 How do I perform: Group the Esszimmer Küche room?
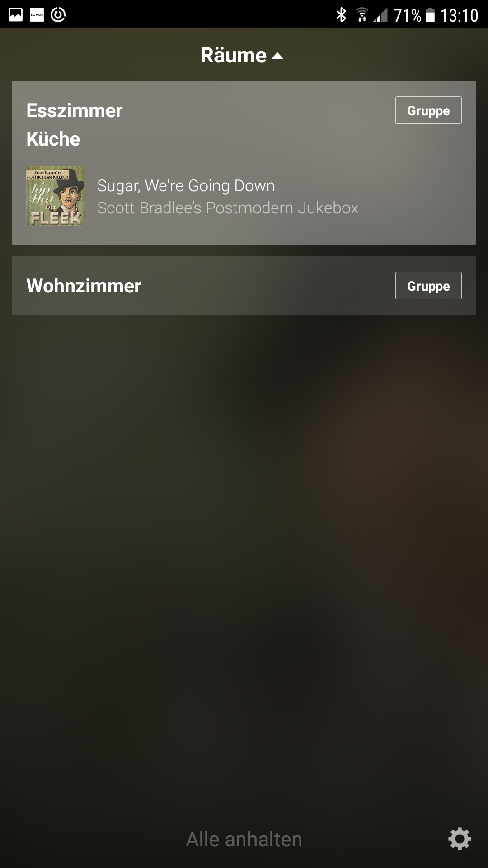coord(428,110)
